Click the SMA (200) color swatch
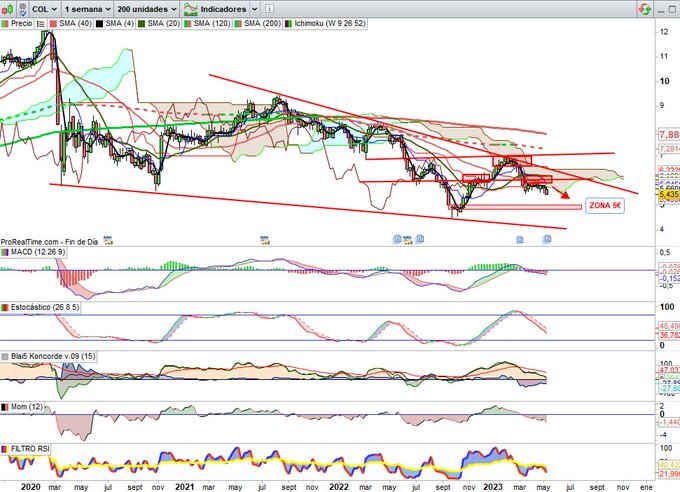This screenshot has width=680, height=492. point(238,24)
